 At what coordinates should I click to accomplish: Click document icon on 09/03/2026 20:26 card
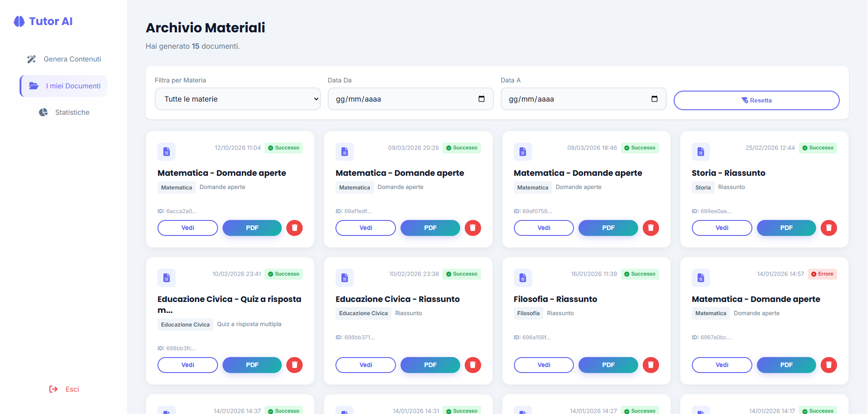[345, 152]
